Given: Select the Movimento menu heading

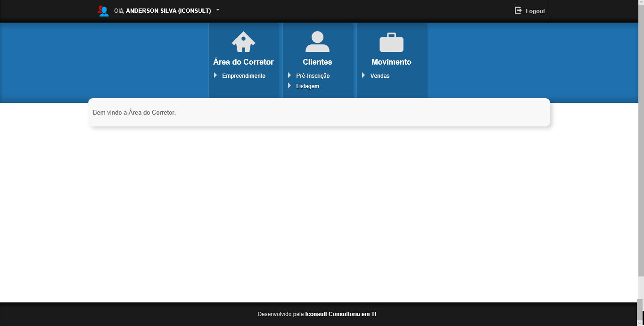Looking at the screenshot, I should tap(391, 62).
